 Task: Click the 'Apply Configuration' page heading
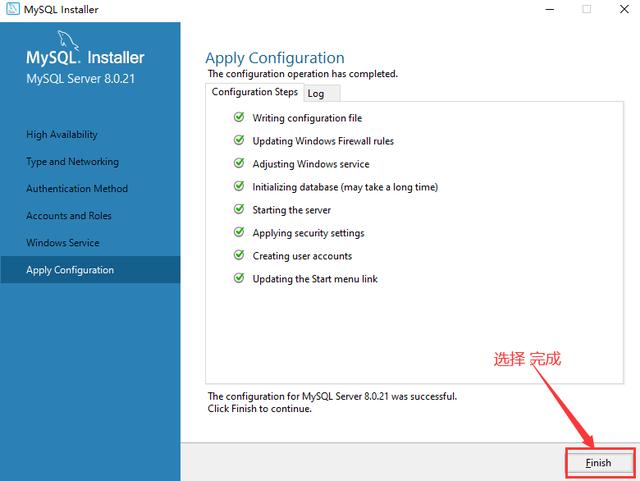click(x=275, y=58)
